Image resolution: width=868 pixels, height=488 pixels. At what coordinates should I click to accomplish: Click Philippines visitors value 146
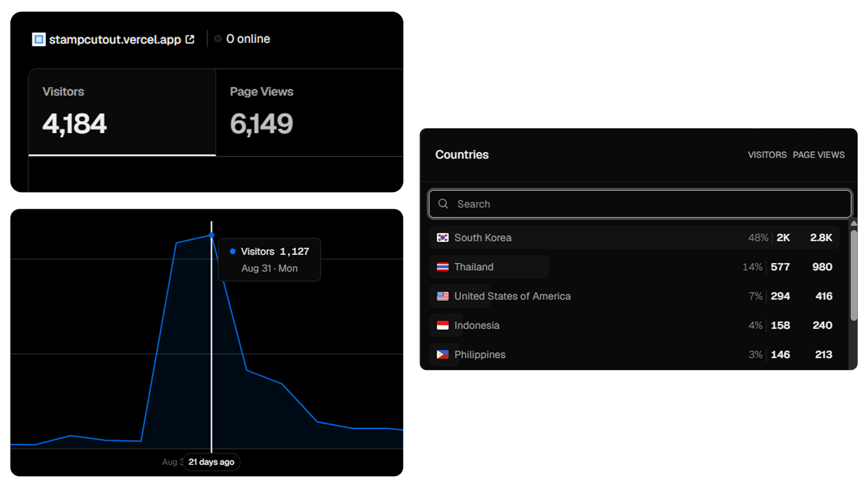(x=780, y=355)
